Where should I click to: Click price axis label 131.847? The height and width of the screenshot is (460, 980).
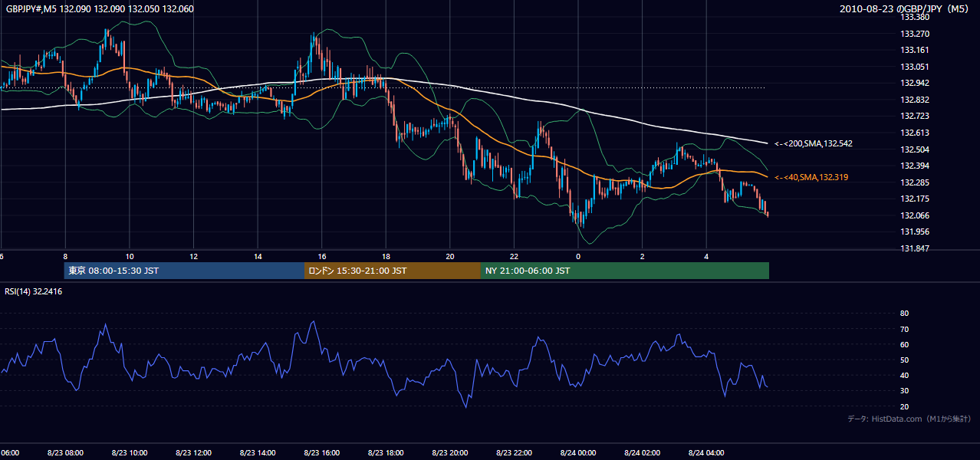[914, 248]
